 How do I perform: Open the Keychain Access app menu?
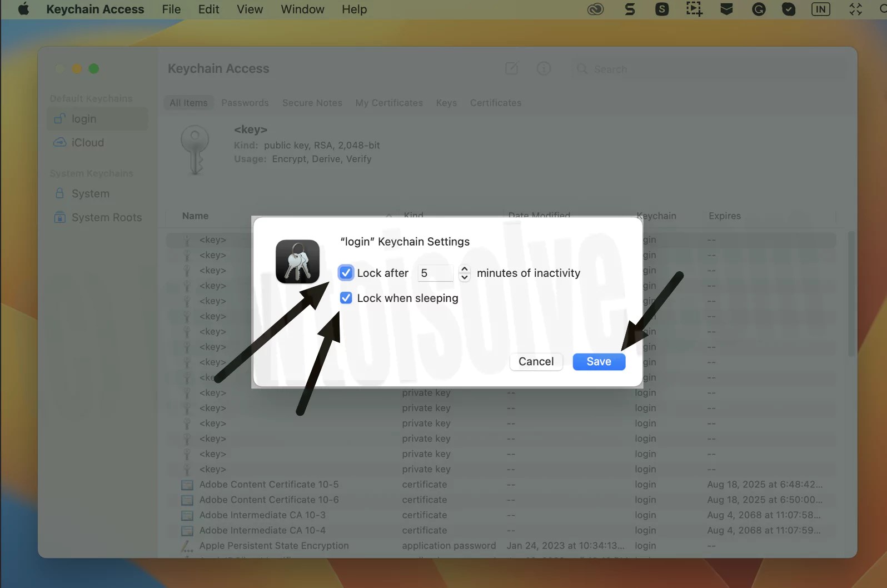tap(95, 9)
